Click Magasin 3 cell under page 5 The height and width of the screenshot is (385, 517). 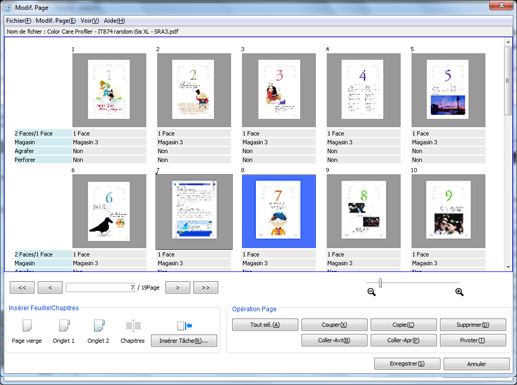(x=448, y=142)
